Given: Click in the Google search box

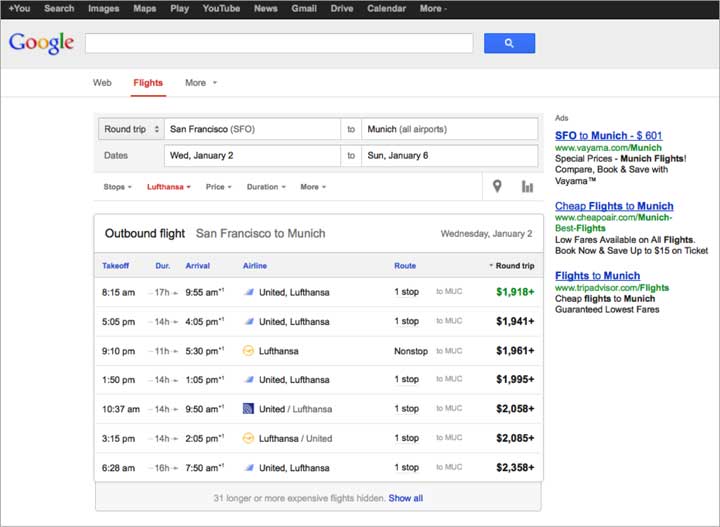Looking at the screenshot, I should [x=279, y=43].
